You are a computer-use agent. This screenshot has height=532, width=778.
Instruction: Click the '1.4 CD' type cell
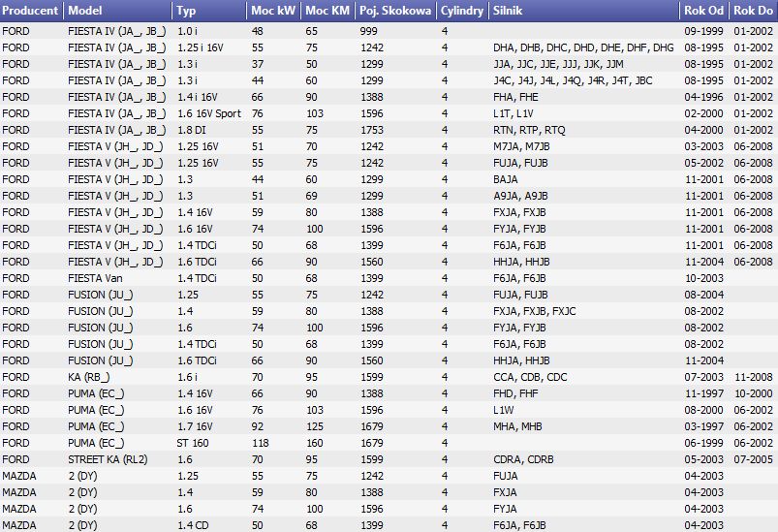tap(193, 525)
